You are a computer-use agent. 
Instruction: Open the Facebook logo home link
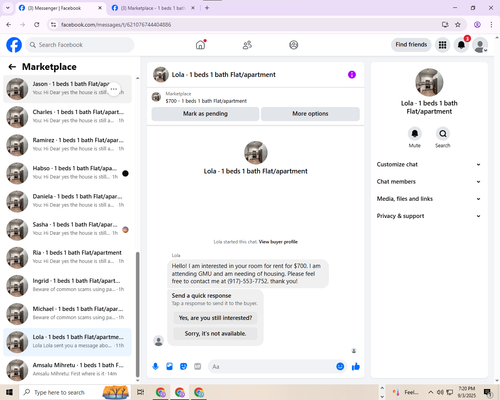point(14,45)
